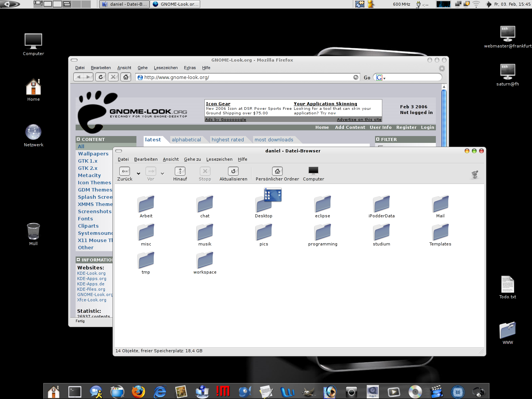Click Firefox home toolbar icon

(x=126, y=77)
